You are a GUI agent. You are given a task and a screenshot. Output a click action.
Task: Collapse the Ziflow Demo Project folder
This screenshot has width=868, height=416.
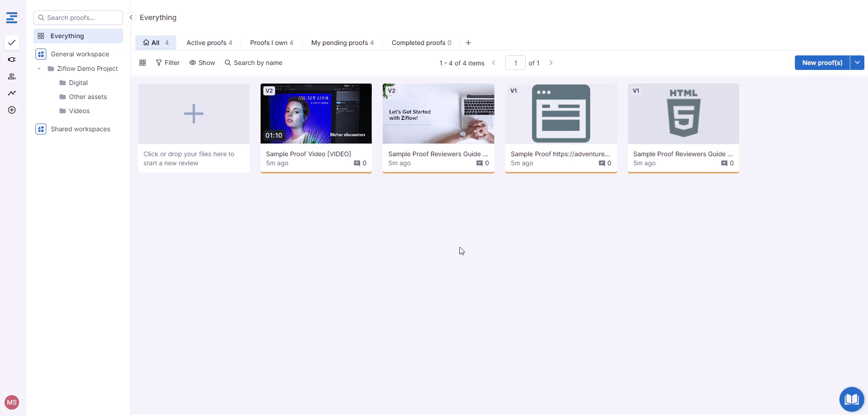(39, 69)
